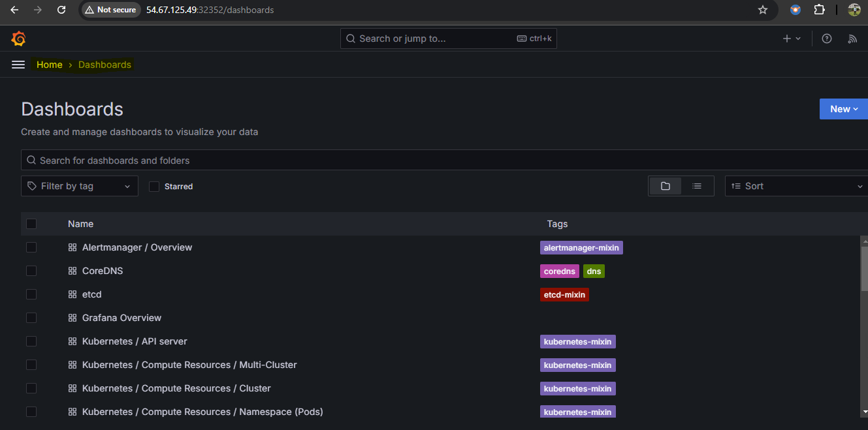This screenshot has height=430, width=868.
Task: Open browser extensions puzzle icon
Action: coord(819,10)
